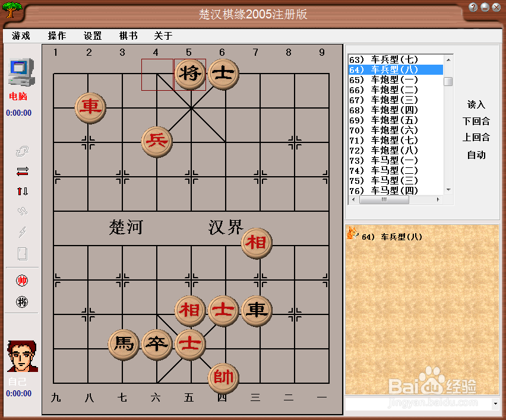This screenshot has height=420, width=506.
Task: Open the 操作 menu
Action: click(57, 36)
